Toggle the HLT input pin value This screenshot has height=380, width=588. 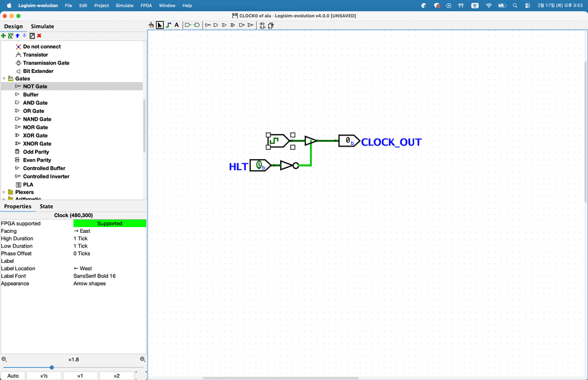pyautogui.click(x=259, y=166)
